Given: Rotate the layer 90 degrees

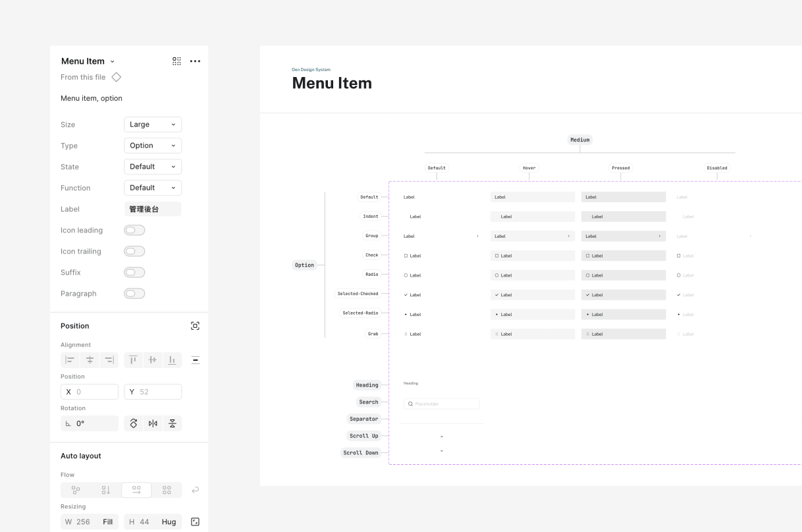Looking at the screenshot, I should point(134,423).
